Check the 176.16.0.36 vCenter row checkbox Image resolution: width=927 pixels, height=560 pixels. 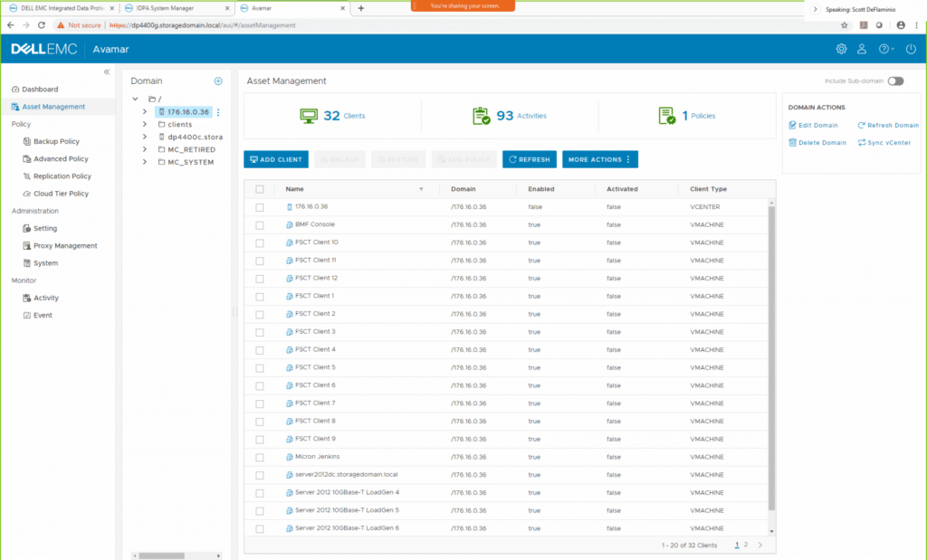point(260,207)
